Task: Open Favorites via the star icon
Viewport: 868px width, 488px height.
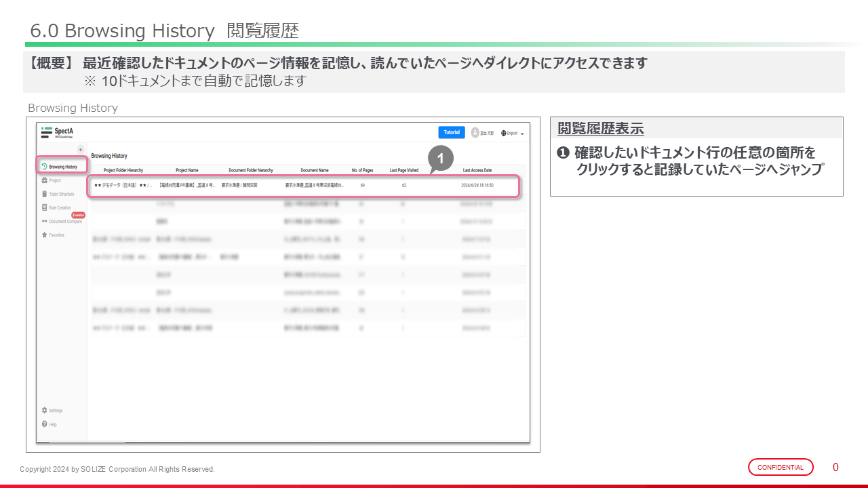Action: click(x=44, y=235)
